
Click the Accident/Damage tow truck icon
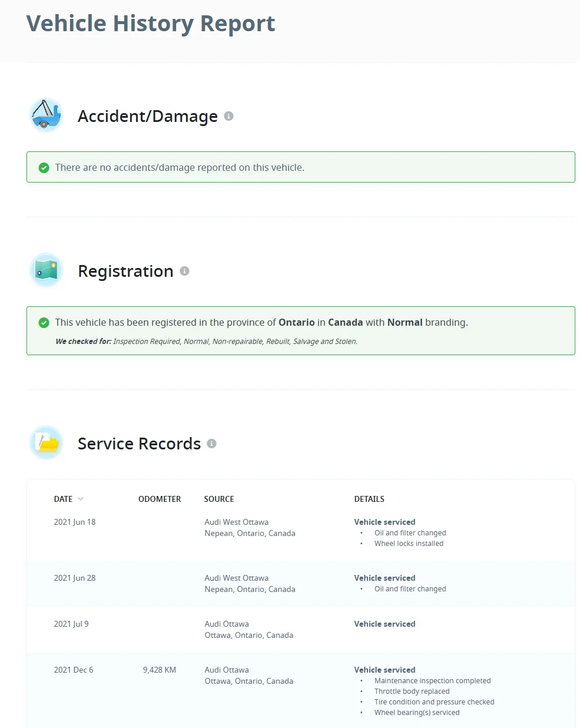(x=46, y=115)
